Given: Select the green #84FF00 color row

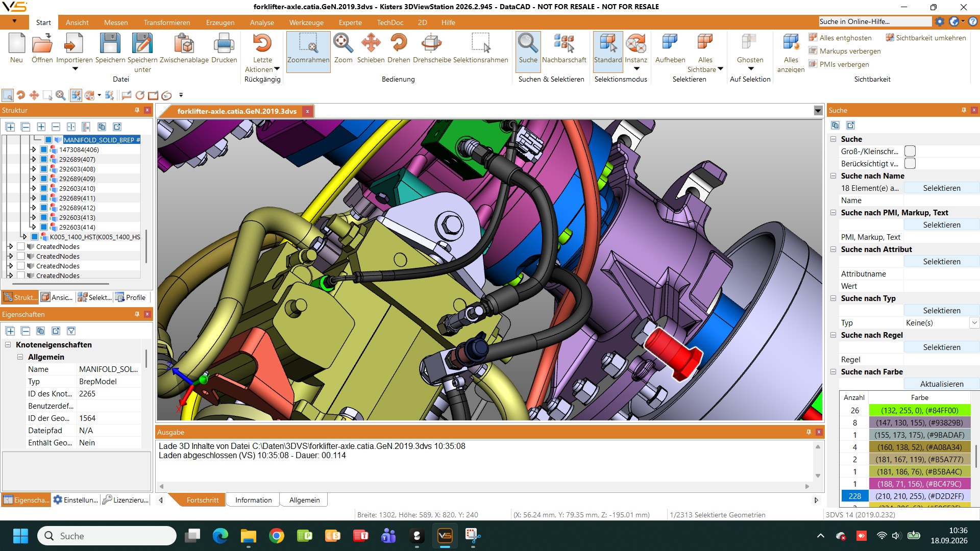Looking at the screenshot, I should 905,411.
